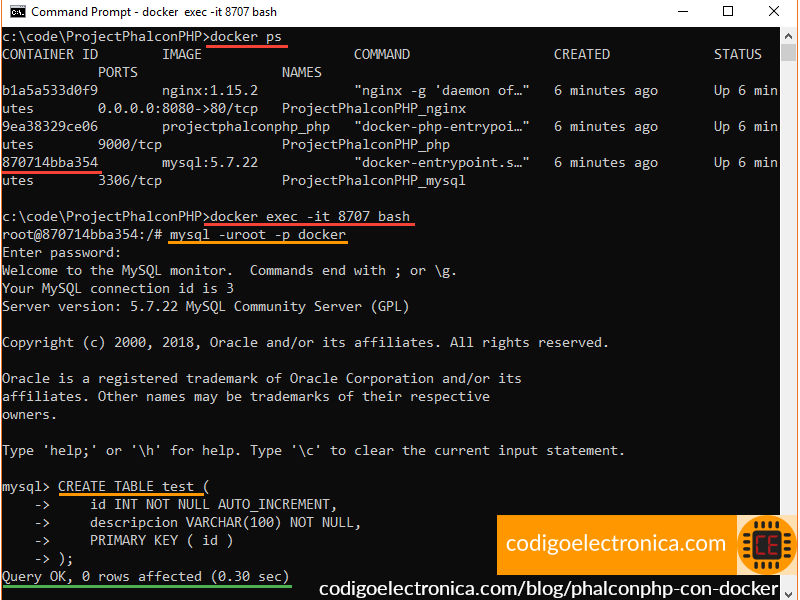Click the Copyright (c) 2000, 2018 line
Screen dimensions: 800x600
pos(305,343)
